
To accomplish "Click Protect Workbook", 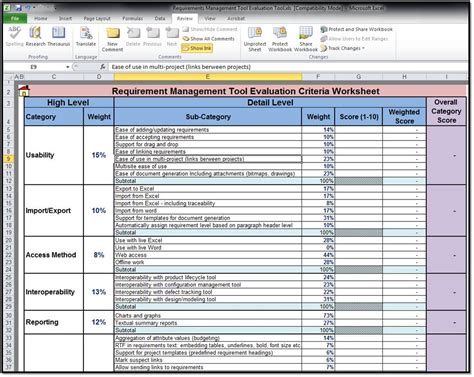I will 280,39.
